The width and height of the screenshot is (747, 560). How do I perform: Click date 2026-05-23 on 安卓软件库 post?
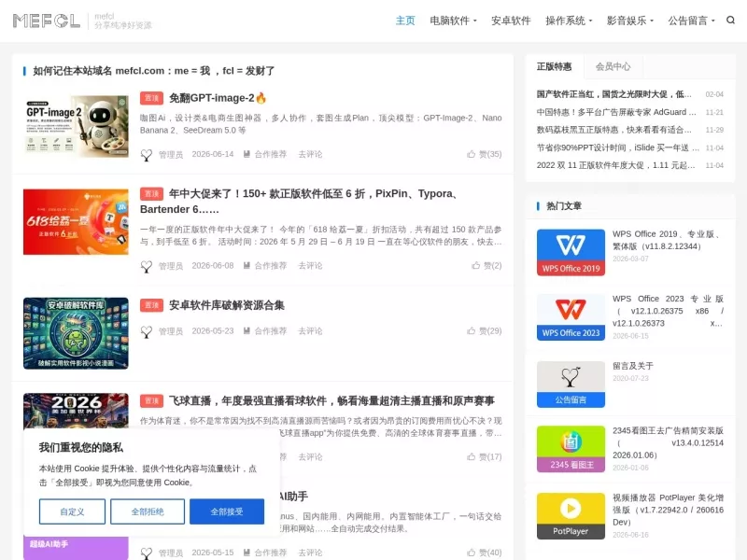pos(213,330)
